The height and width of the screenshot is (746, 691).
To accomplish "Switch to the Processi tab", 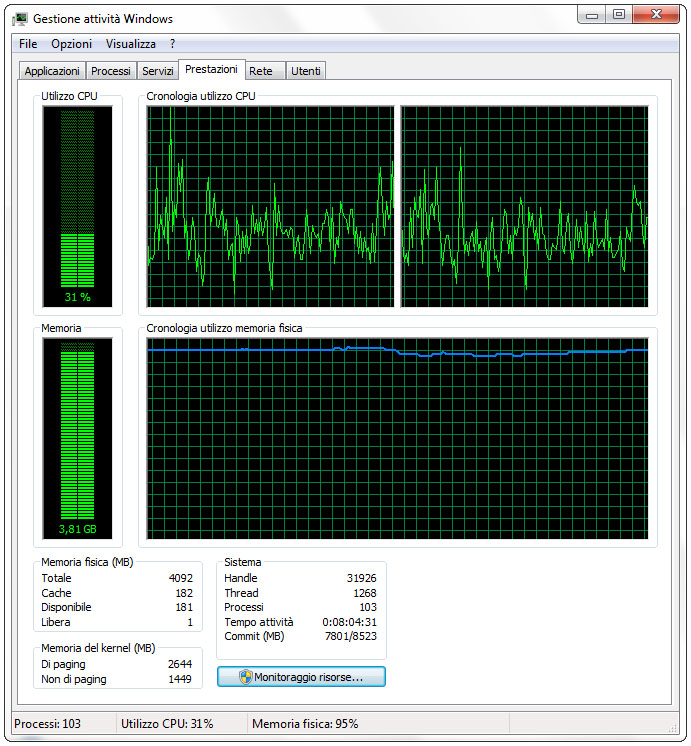I will (110, 71).
